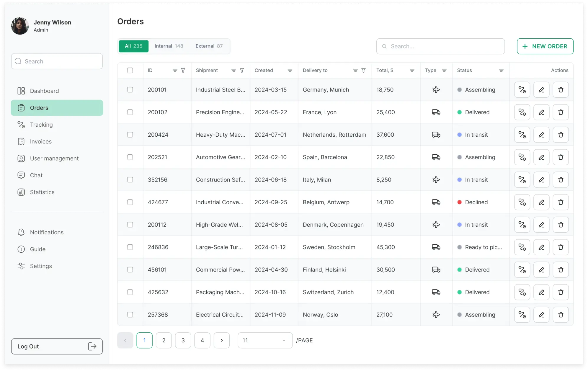Click the edit pencil icon for order 200102

pos(541,112)
